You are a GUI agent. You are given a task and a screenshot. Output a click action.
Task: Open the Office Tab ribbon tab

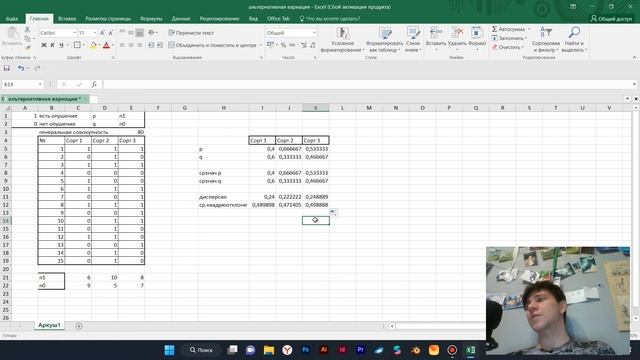[278, 19]
